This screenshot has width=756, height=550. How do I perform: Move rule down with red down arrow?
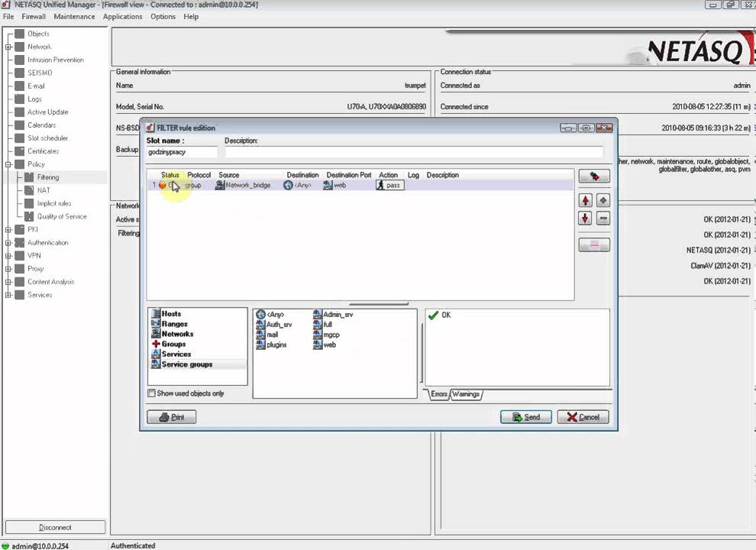(x=585, y=218)
